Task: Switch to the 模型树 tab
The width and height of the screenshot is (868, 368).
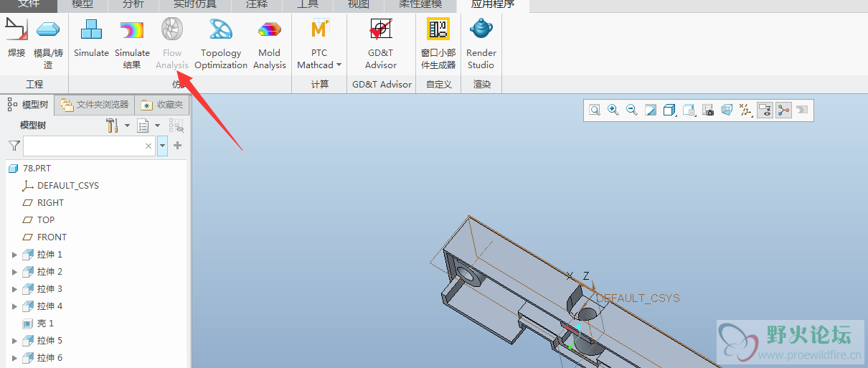Action: (x=29, y=105)
